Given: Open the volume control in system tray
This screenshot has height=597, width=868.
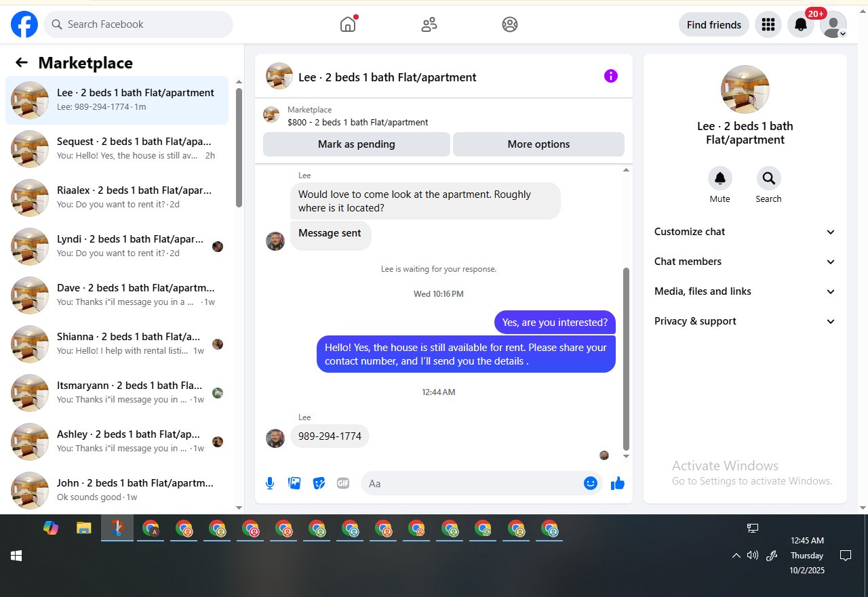Looking at the screenshot, I should point(753,556).
